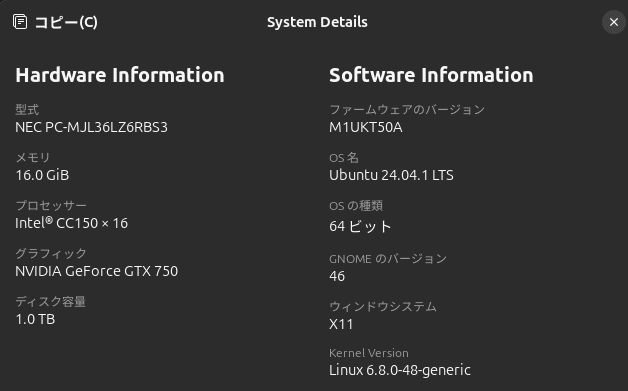
Task: Click the OS name Ubuntu 24.04.1 LTS
Action: pos(391,175)
